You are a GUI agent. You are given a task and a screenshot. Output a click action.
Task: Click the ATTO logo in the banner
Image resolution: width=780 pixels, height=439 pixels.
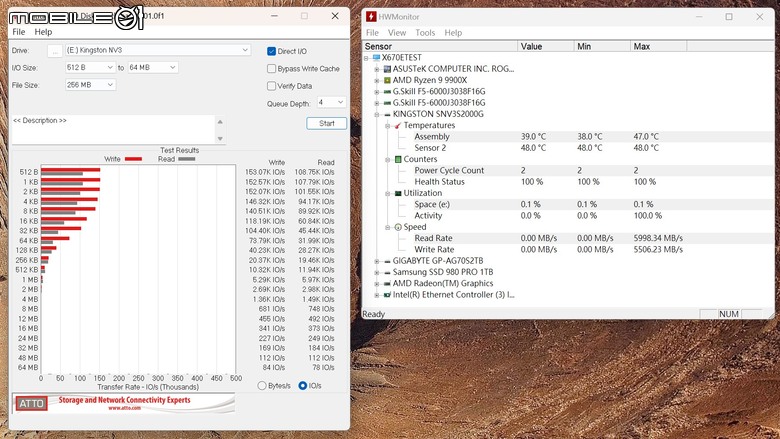click(x=31, y=403)
